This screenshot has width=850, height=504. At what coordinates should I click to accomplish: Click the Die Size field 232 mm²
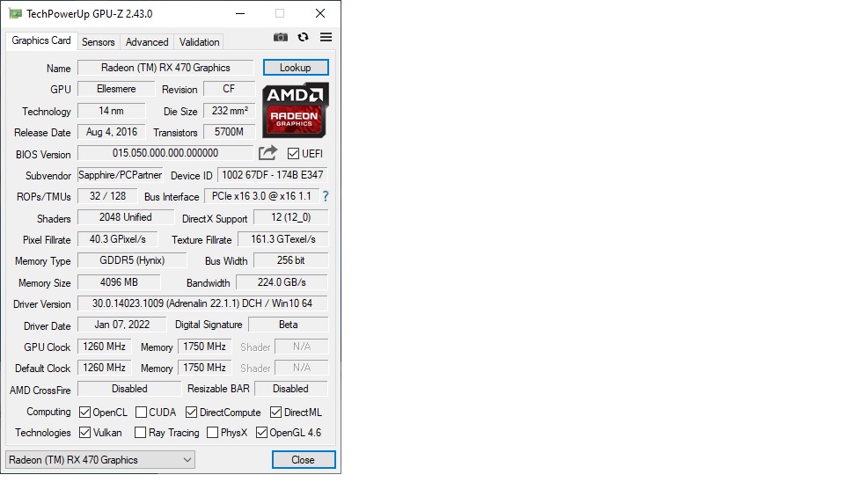pyautogui.click(x=230, y=111)
